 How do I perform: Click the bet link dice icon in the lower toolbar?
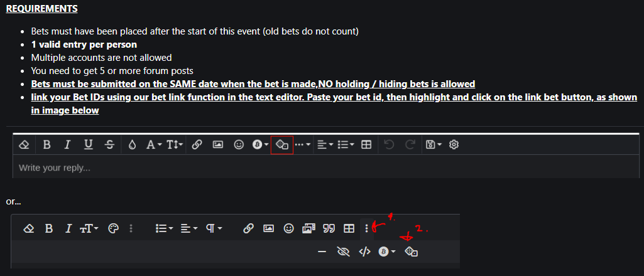[412, 252]
